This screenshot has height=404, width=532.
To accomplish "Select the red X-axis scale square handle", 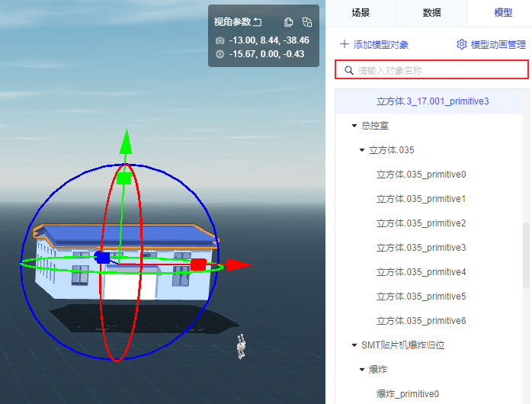I will coord(198,265).
